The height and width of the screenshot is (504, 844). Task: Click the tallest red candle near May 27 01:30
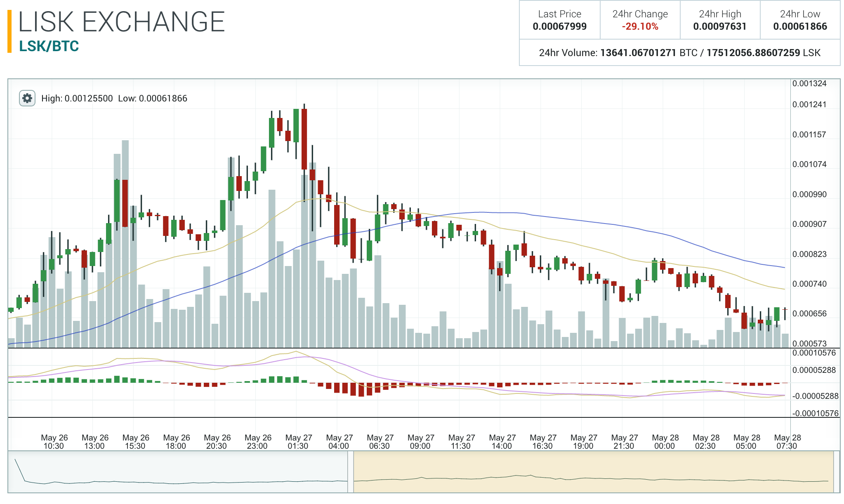pyautogui.click(x=304, y=139)
